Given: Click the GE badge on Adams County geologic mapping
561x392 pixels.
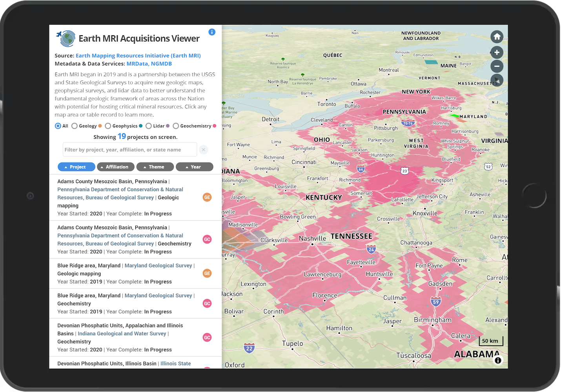Looking at the screenshot, I should (x=207, y=197).
